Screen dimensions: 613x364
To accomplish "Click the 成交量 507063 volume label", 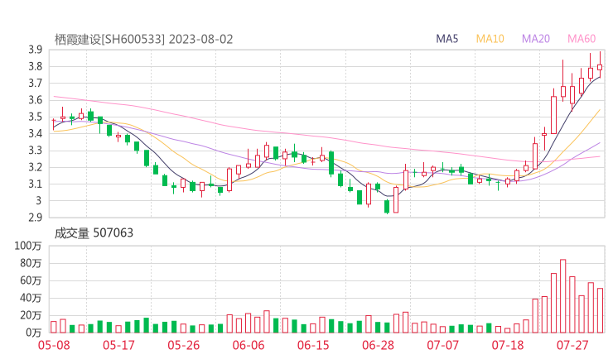I will (x=94, y=233).
